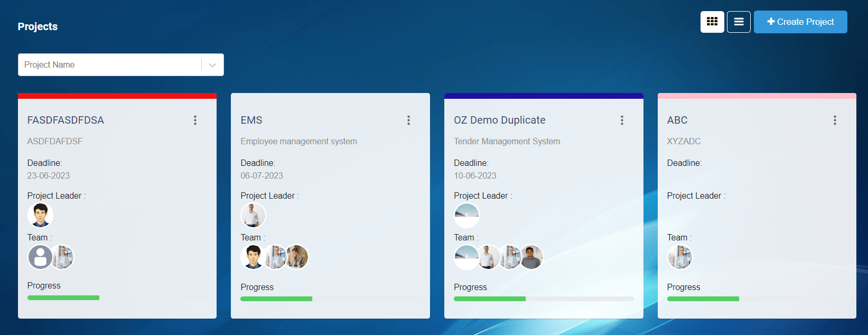The image size is (868, 335).
Task: Click ABC progress bar
Action: point(757,299)
